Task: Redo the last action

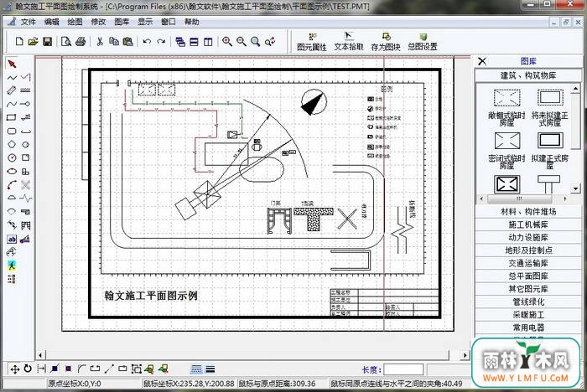Action: pyautogui.click(x=161, y=41)
